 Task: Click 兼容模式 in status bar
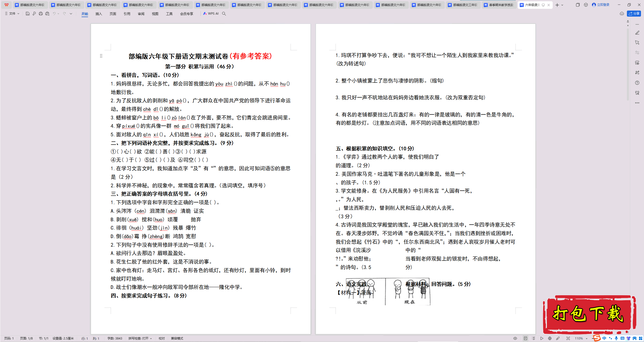177,338
